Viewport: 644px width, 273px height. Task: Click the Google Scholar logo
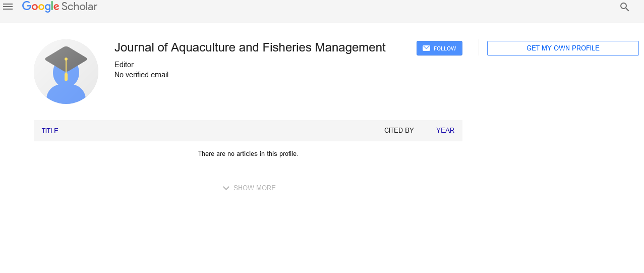[x=60, y=7]
